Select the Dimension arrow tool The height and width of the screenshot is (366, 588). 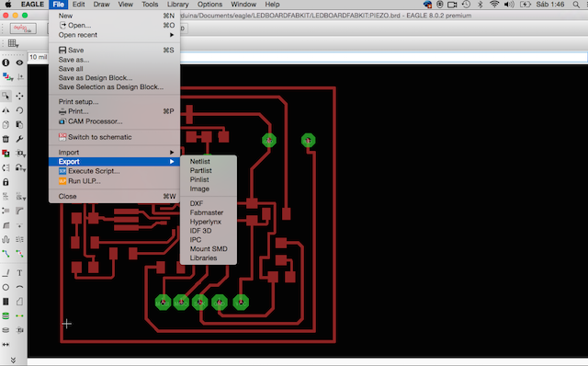6,345
